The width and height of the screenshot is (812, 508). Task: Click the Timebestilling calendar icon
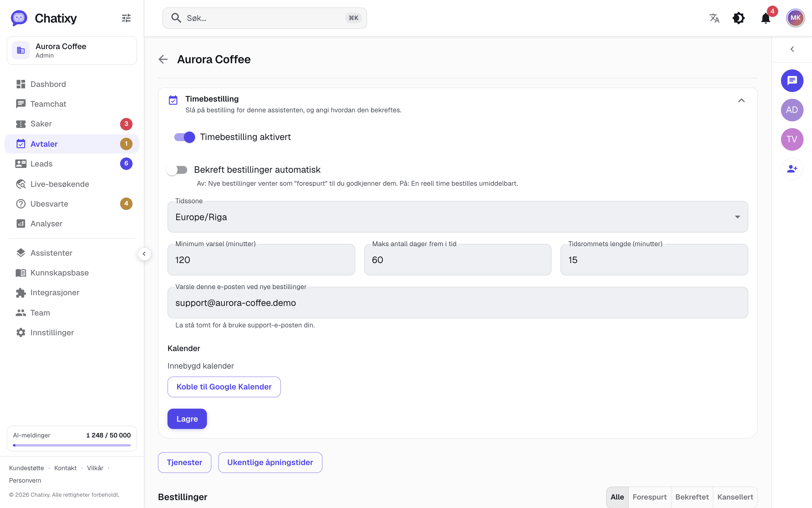click(173, 100)
